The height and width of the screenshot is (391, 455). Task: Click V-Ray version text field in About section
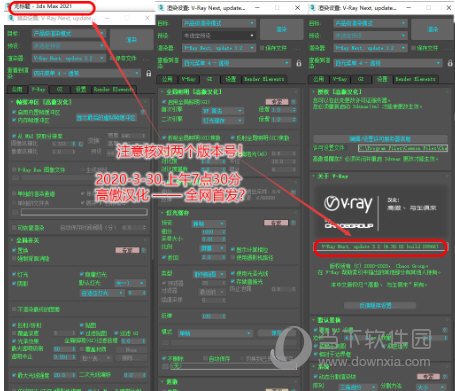(381, 247)
